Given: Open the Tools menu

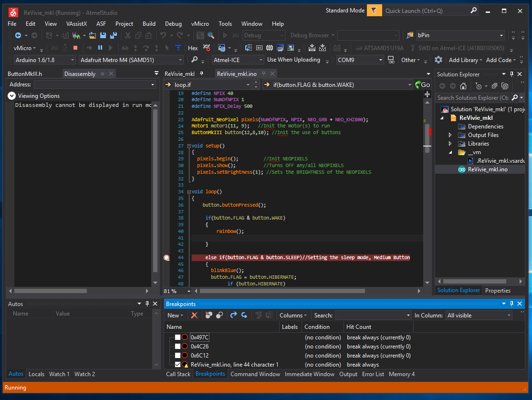Looking at the screenshot, I should 225,24.
